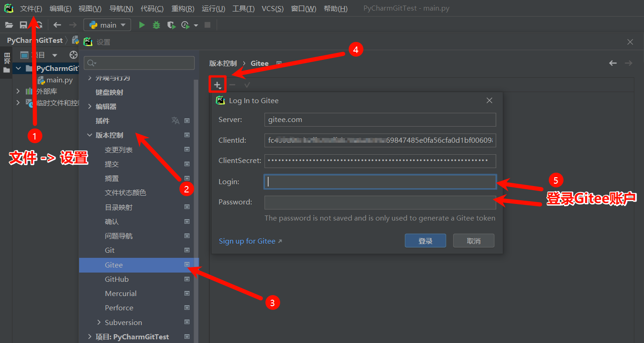Select 目录映射 in the settings tree

click(119, 207)
